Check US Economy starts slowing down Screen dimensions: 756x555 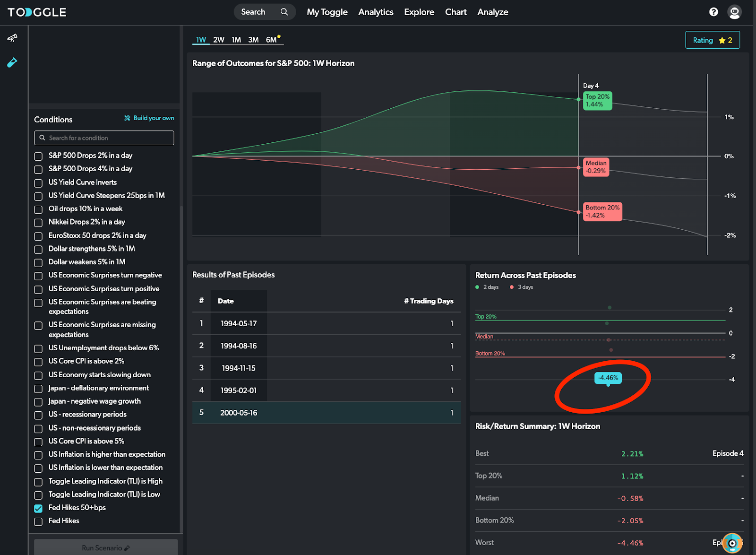tap(38, 375)
